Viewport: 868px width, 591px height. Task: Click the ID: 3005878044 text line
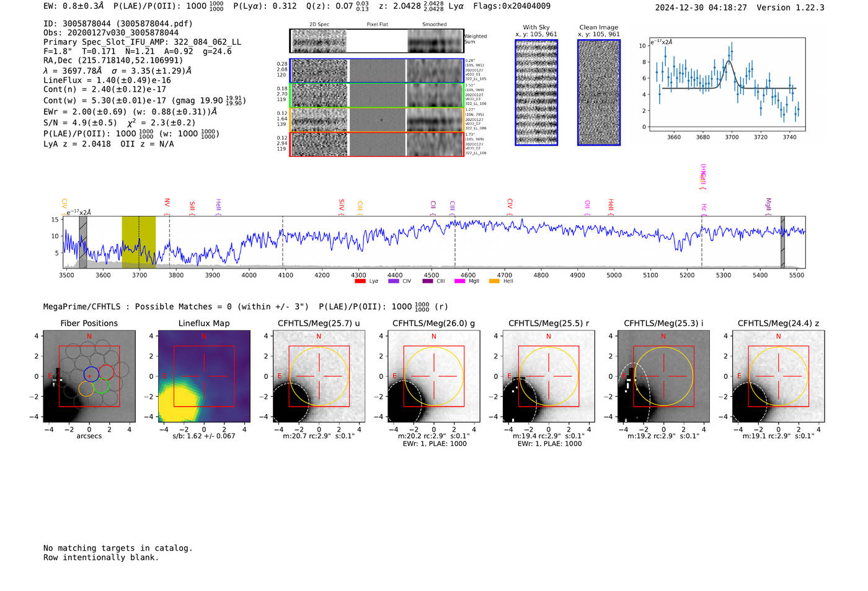118,24
